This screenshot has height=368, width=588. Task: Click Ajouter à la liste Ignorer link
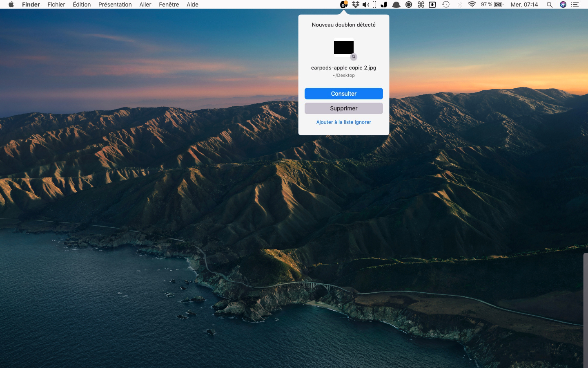[x=344, y=122]
